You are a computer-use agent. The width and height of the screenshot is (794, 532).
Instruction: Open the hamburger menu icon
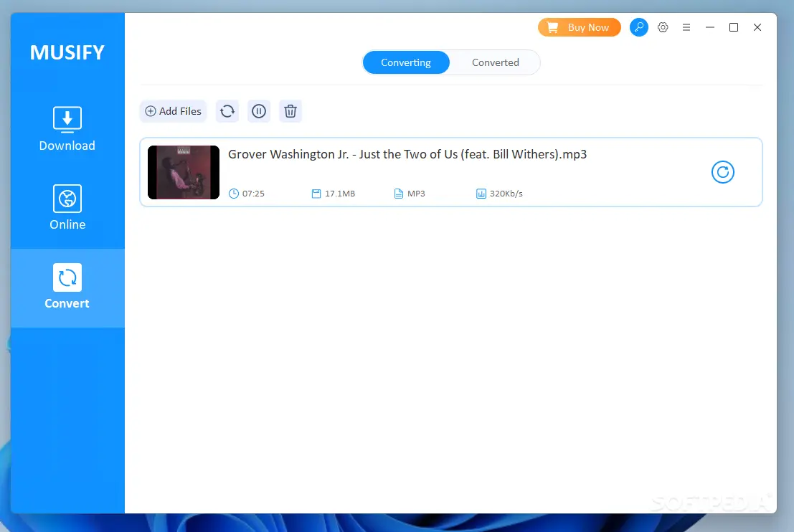(686, 27)
